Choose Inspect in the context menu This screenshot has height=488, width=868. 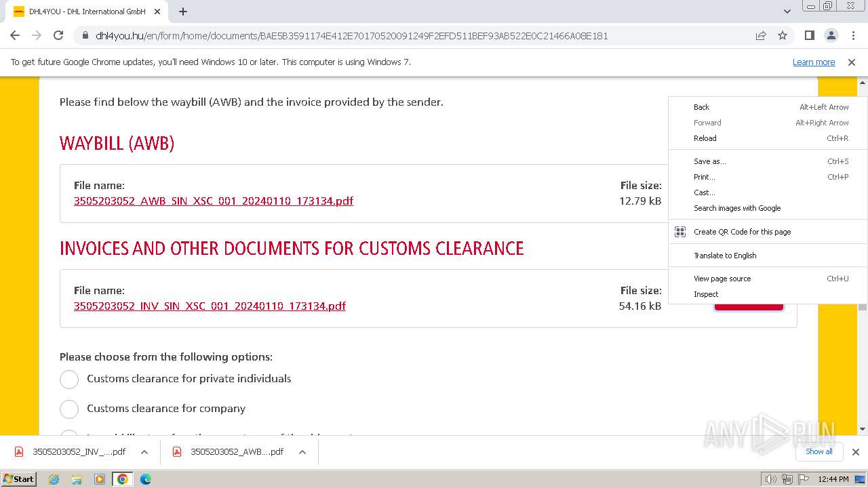point(768,294)
